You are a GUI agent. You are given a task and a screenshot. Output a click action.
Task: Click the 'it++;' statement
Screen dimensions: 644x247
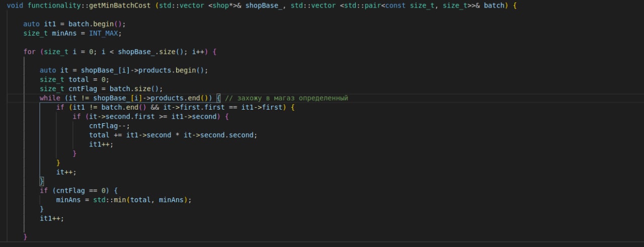(x=66, y=172)
